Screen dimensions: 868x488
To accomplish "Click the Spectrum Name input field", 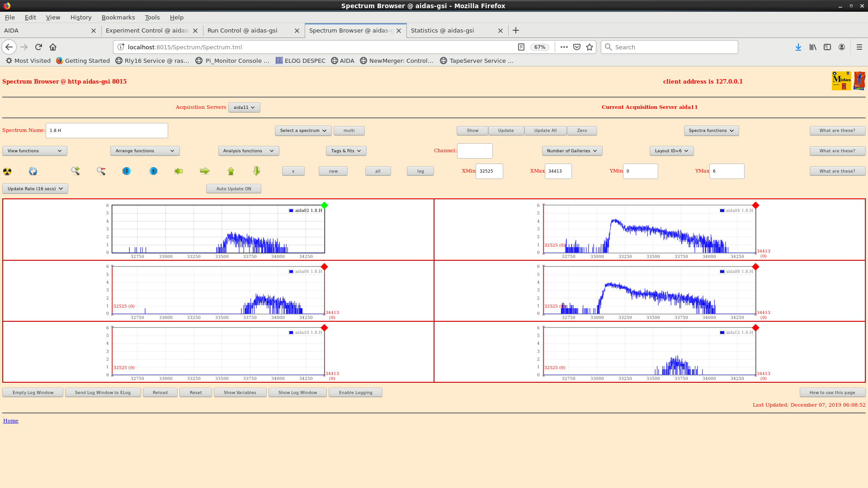I will coord(107,131).
